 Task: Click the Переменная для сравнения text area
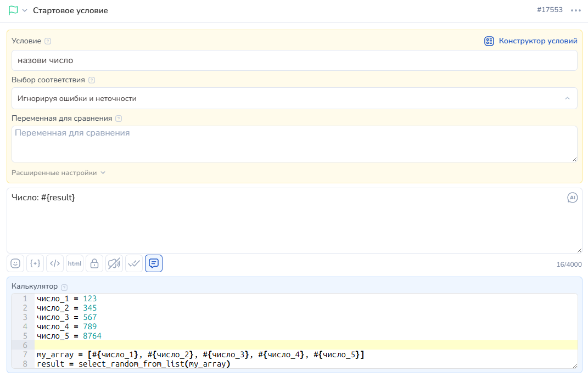pyautogui.click(x=294, y=144)
